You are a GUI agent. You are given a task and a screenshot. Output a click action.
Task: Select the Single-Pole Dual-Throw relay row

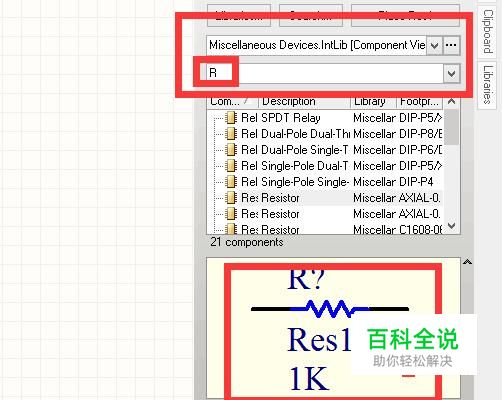click(x=325, y=166)
